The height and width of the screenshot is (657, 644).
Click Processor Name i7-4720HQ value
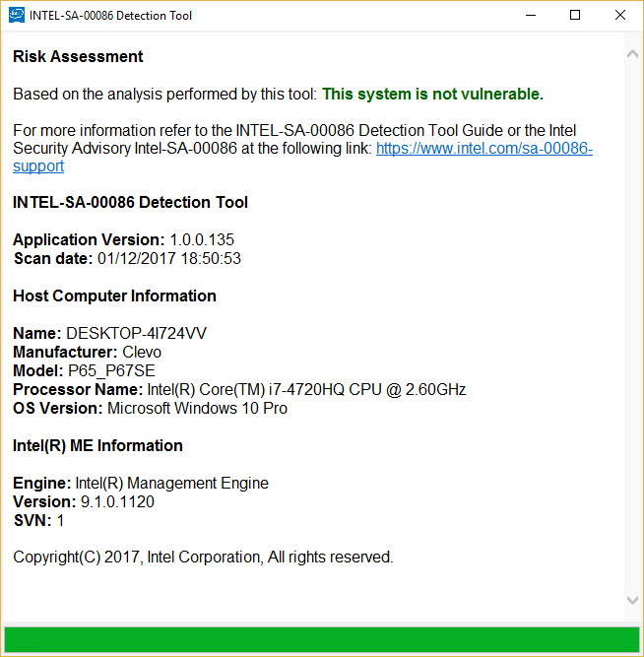(x=306, y=390)
